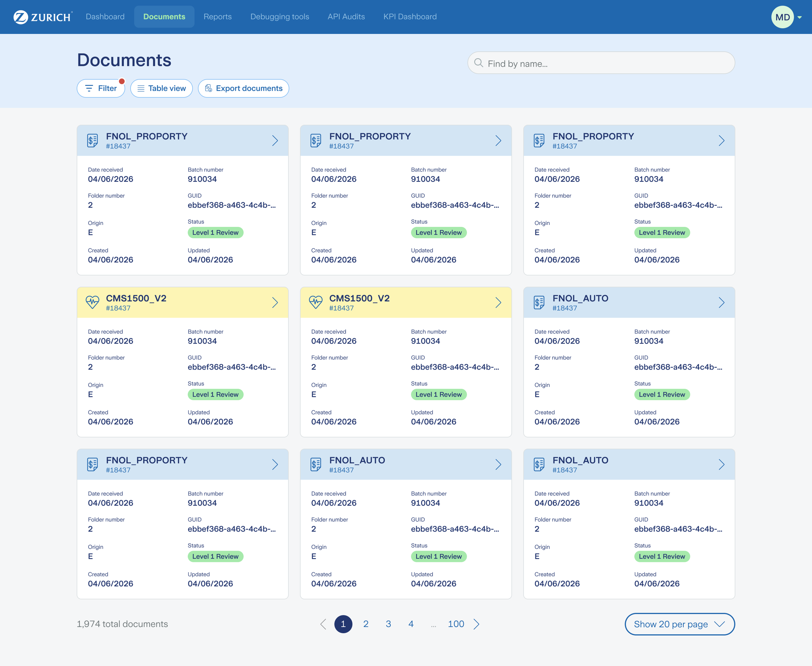Go to previous page with left arrow

(323, 624)
